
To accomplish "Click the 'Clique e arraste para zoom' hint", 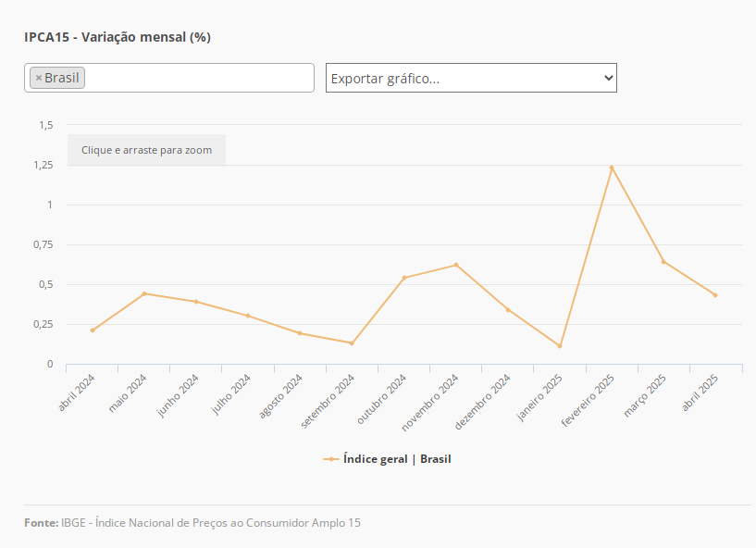I will (146, 150).
